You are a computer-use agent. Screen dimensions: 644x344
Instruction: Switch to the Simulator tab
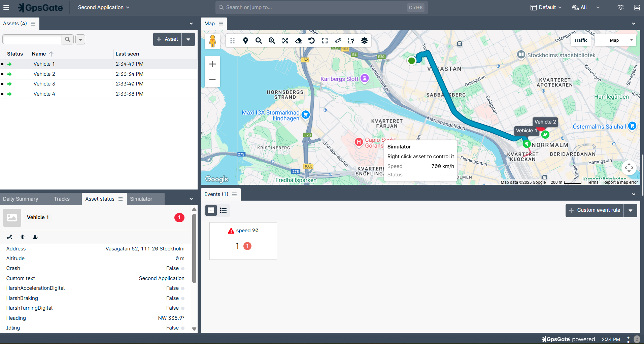click(x=141, y=199)
